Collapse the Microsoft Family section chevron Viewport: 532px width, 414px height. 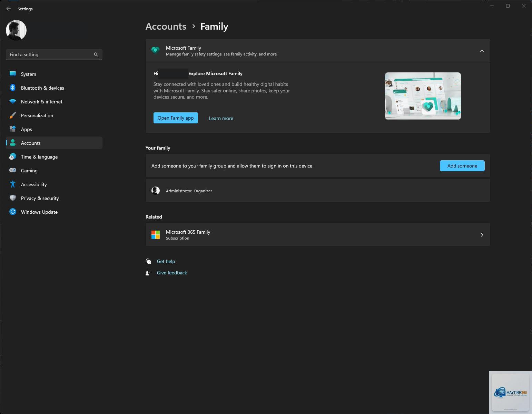[x=482, y=51]
